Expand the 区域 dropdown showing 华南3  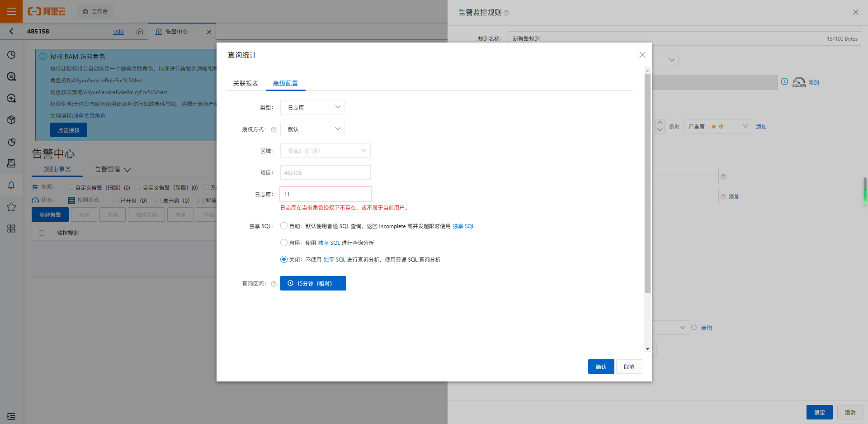(x=325, y=151)
